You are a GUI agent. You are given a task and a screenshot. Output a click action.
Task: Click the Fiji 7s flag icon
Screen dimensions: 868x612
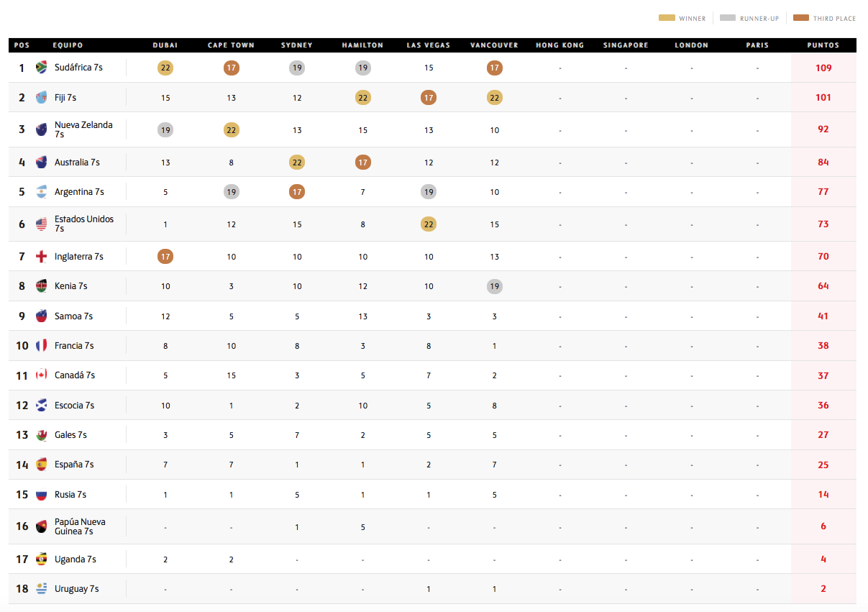click(42, 97)
